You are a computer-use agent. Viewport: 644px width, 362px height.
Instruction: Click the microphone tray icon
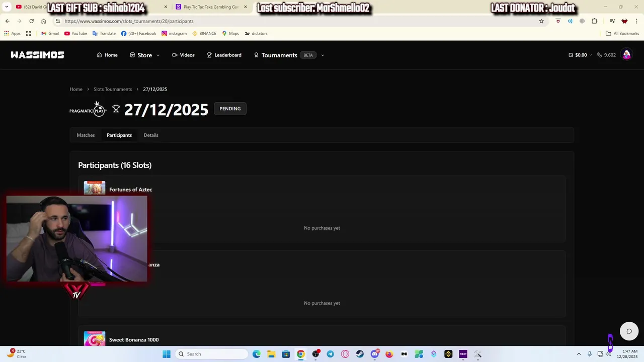point(590,354)
